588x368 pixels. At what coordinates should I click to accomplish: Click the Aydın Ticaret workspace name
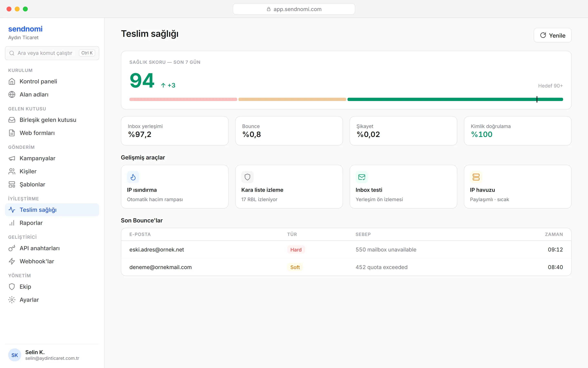[x=23, y=37]
